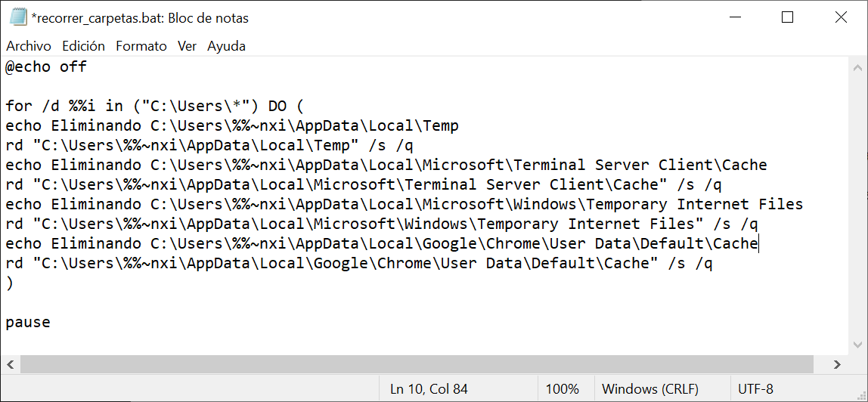
Task: Click the echo Chrome Default\Cache line
Action: (381, 243)
